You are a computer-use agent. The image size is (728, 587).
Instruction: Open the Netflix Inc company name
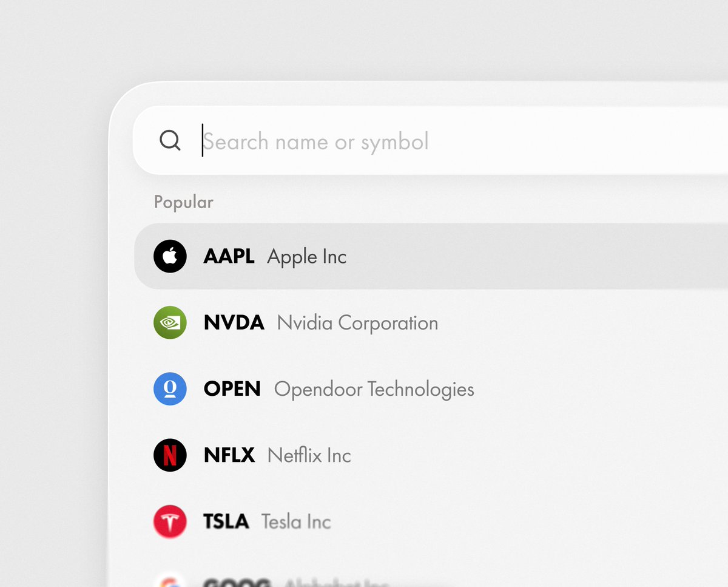coord(309,455)
